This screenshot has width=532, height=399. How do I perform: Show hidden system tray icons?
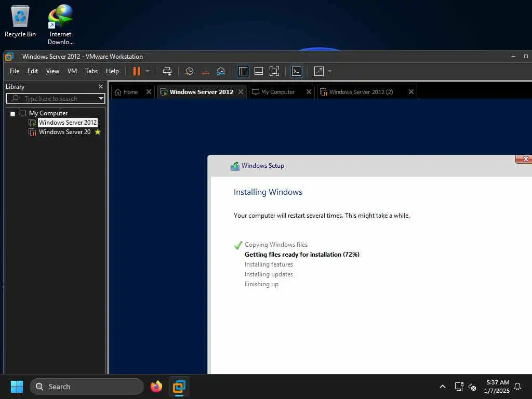click(443, 387)
